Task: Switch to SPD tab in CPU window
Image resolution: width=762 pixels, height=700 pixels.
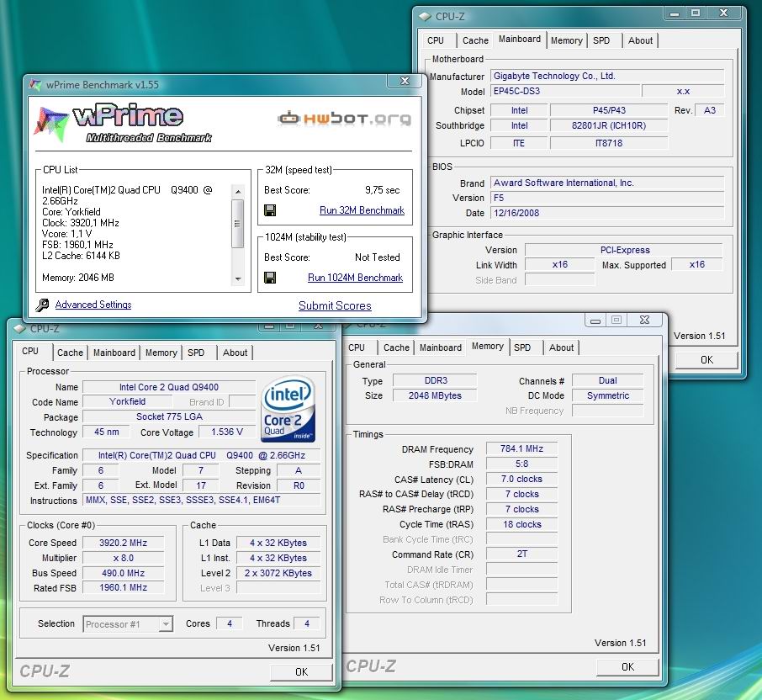Action: click(x=196, y=353)
